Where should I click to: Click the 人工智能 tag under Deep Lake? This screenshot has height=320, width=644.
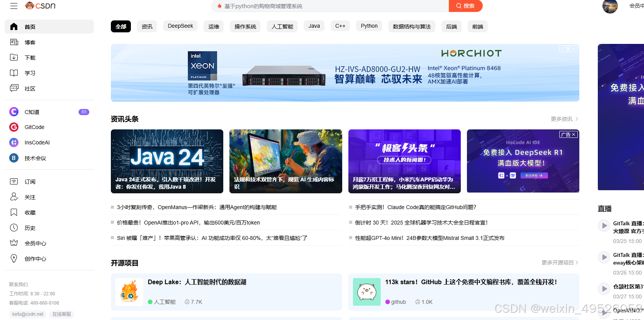[x=162, y=302]
